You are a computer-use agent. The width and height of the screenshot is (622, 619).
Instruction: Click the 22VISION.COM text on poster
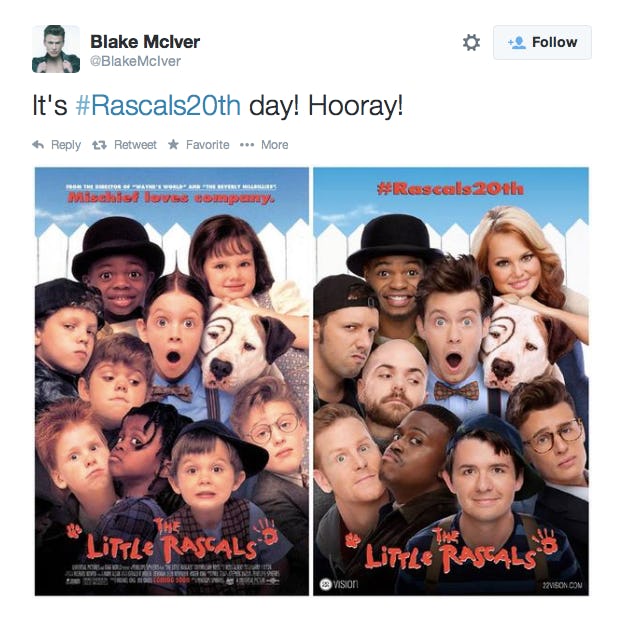click(562, 586)
